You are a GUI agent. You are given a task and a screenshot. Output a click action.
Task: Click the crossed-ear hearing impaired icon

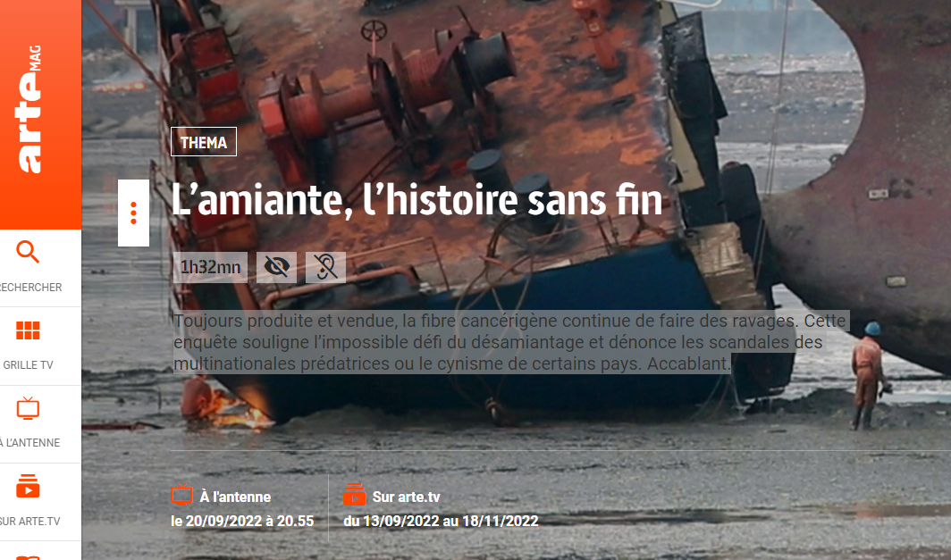[325, 267]
